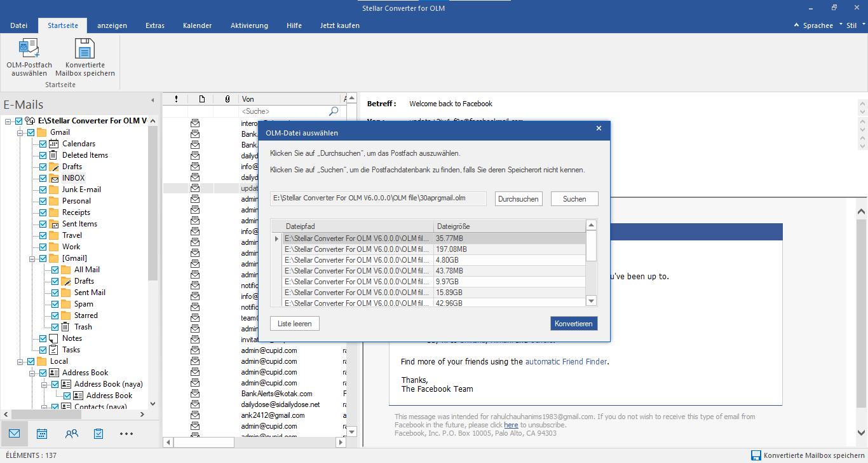This screenshot has height=463, width=868.
Task: Open the Contacts view icon
Action: pyautogui.click(x=72, y=434)
